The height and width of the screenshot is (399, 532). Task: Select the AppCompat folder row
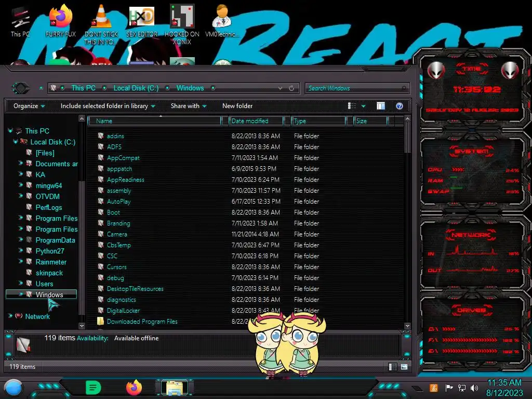246,158
